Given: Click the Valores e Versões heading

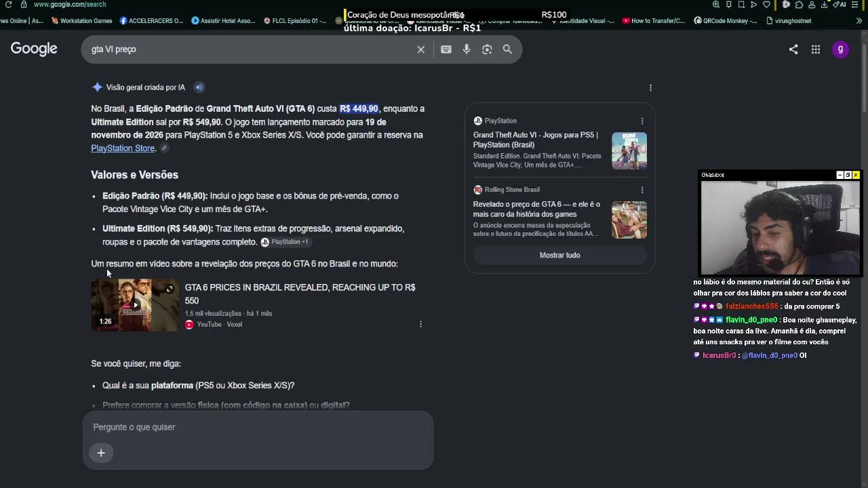Looking at the screenshot, I should (x=135, y=175).
